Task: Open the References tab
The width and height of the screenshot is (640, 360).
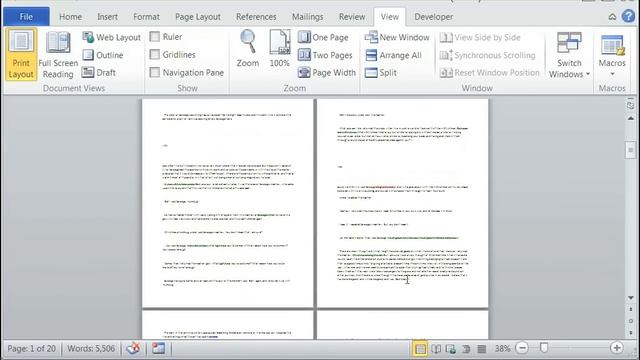Action: pyautogui.click(x=256, y=17)
